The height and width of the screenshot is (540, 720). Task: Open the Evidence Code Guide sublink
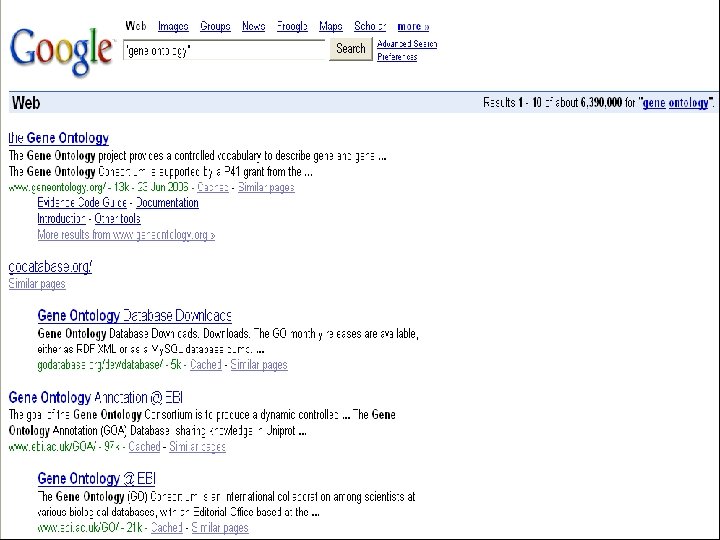coord(82,203)
